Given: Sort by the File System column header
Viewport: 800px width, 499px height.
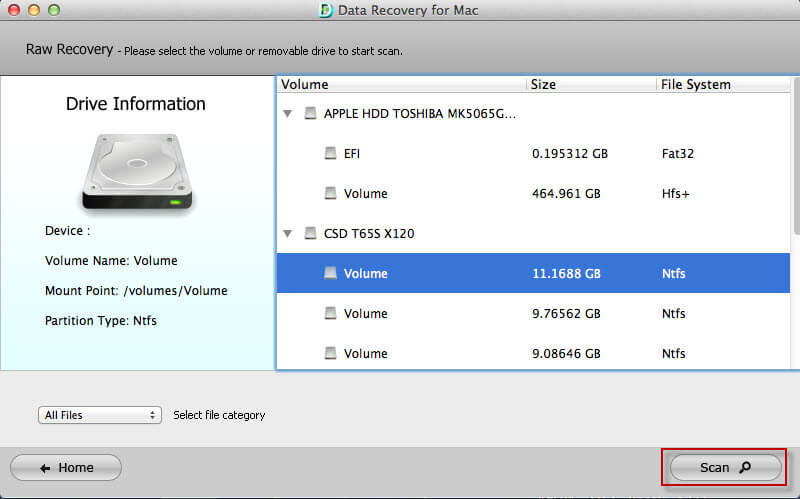Looking at the screenshot, I should (x=723, y=85).
